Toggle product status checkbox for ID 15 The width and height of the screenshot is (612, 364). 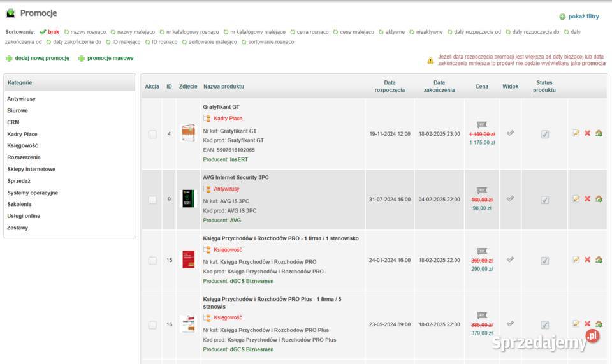coord(544,261)
